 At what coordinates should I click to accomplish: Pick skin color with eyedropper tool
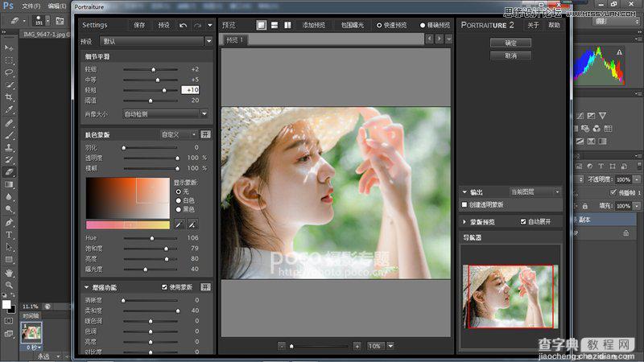tap(179, 224)
